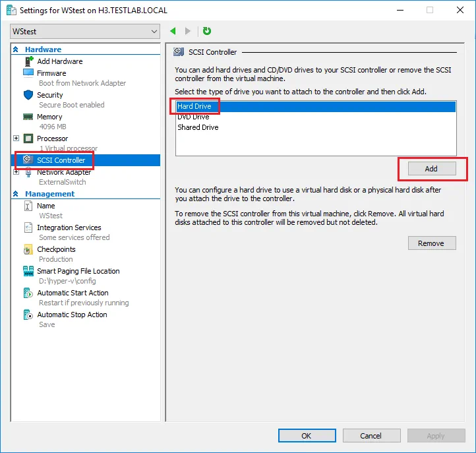The width and height of the screenshot is (476, 453).
Task: Select the Smart Paging File Location icon
Action: (28, 271)
